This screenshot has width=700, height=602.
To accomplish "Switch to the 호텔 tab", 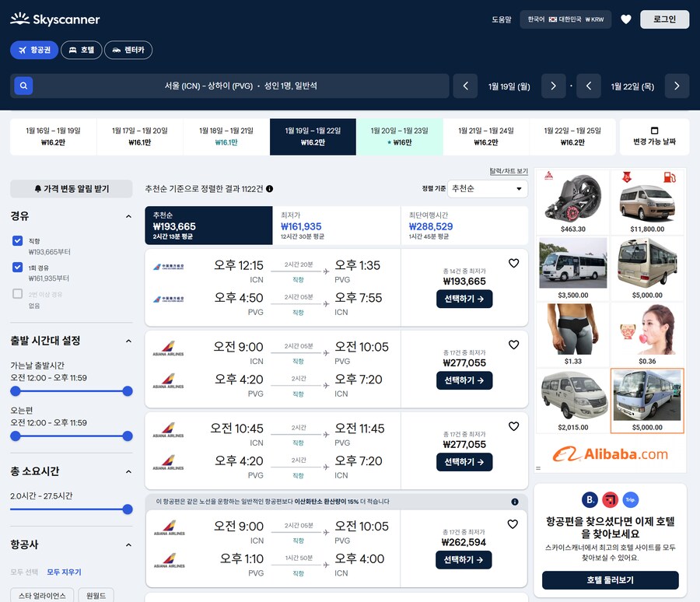I will point(82,50).
